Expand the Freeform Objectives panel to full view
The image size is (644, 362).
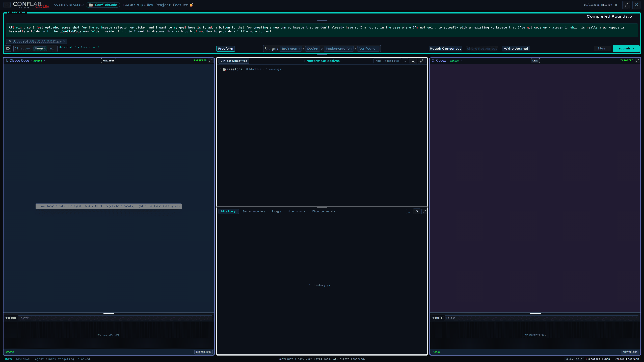coord(422,61)
